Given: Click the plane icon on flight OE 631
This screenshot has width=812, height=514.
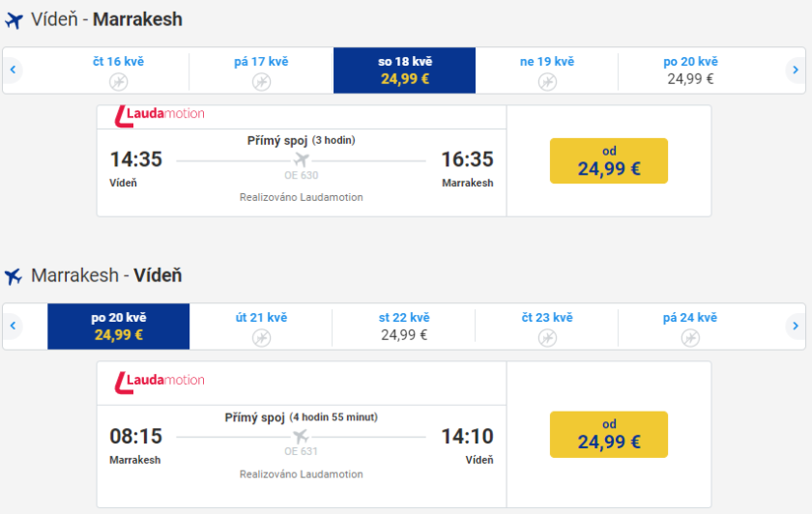Looking at the screenshot, I should (302, 436).
